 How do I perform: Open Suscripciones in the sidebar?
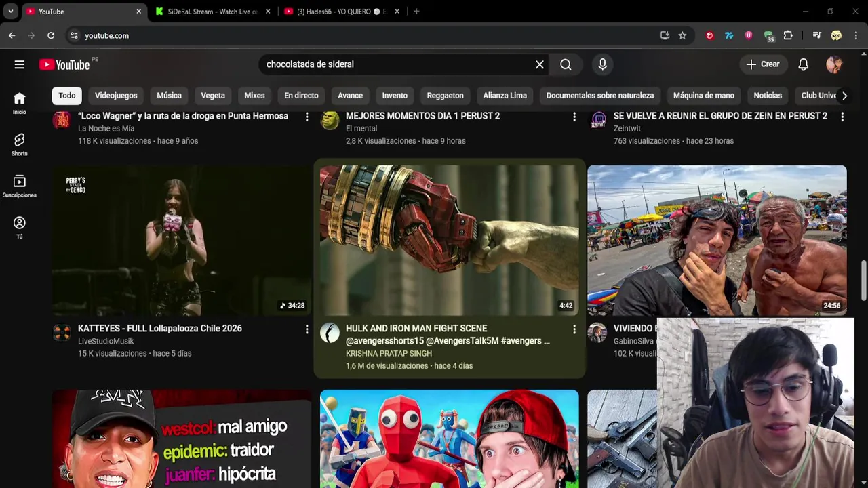[20, 186]
